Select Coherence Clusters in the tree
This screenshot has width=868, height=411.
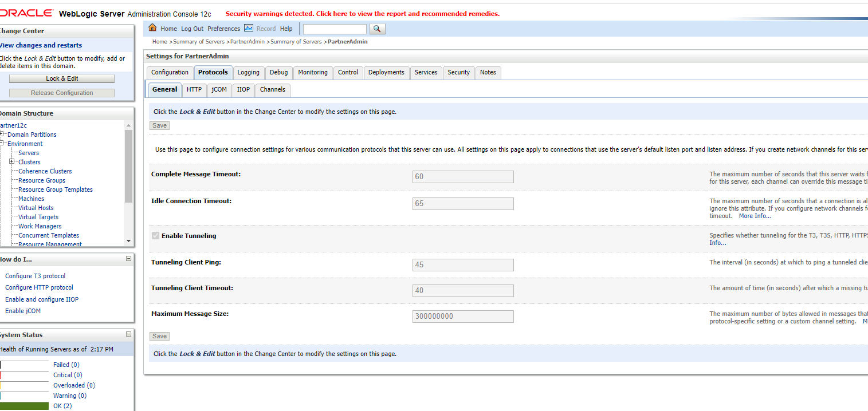pyautogui.click(x=45, y=171)
